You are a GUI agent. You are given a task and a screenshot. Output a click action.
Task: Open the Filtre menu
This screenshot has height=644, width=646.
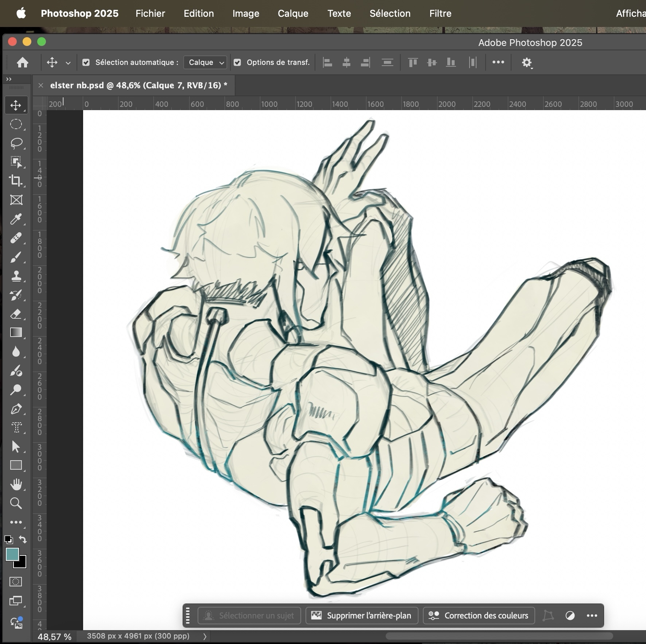point(440,13)
